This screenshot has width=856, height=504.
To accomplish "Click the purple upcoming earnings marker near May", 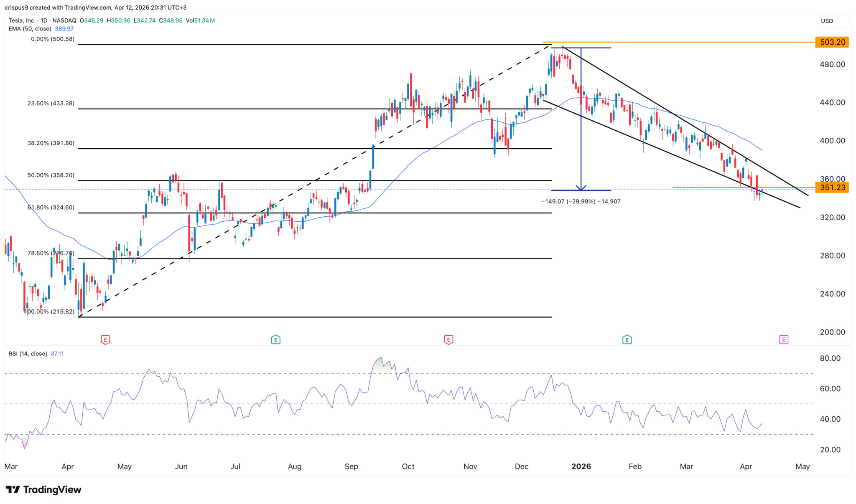I will [x=784, y=340].
